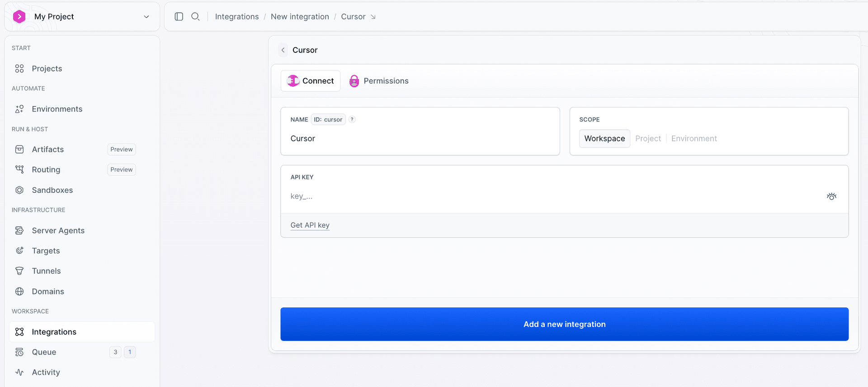Select Workspace scope
Screen dimensions: 868x387
[604, 139]
